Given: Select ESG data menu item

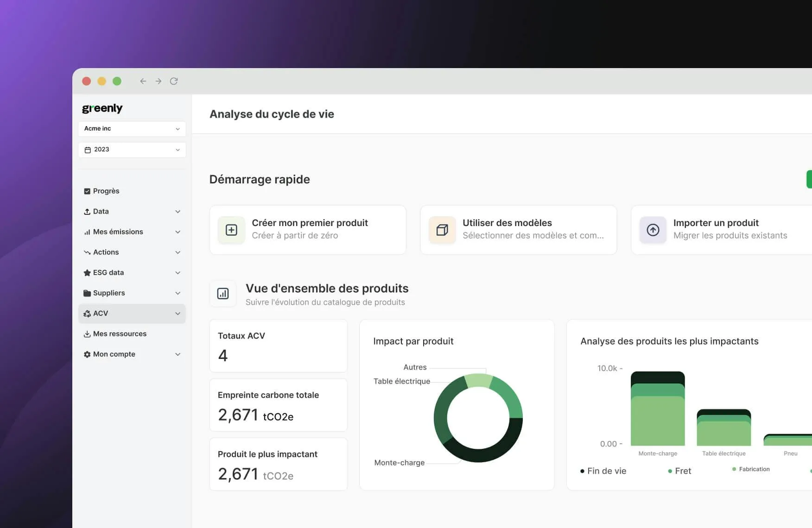Looking at the screenshot, I should click(x=132, y=273).
